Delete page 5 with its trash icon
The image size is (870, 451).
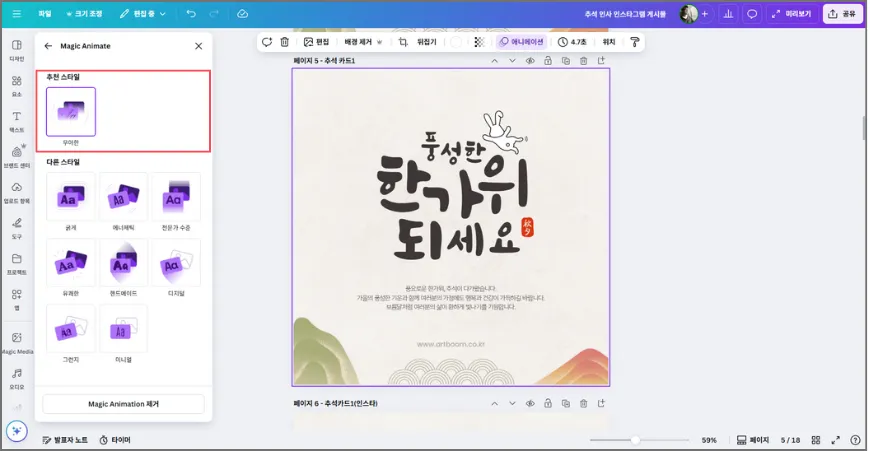click(583, 61)
